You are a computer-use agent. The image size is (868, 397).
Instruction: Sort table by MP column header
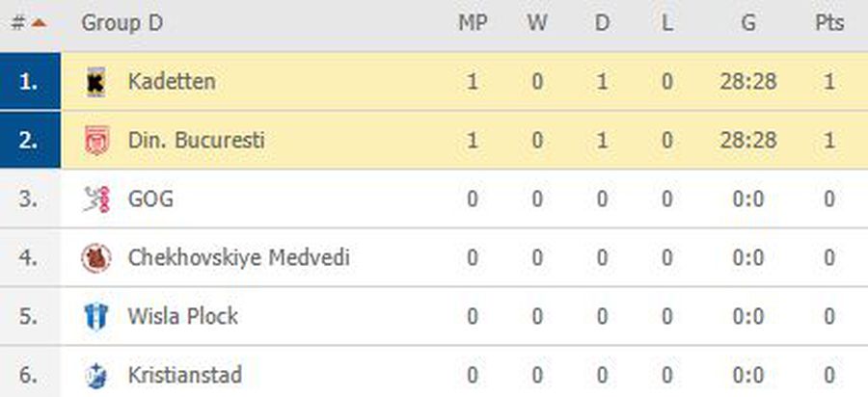coord(473,23)
